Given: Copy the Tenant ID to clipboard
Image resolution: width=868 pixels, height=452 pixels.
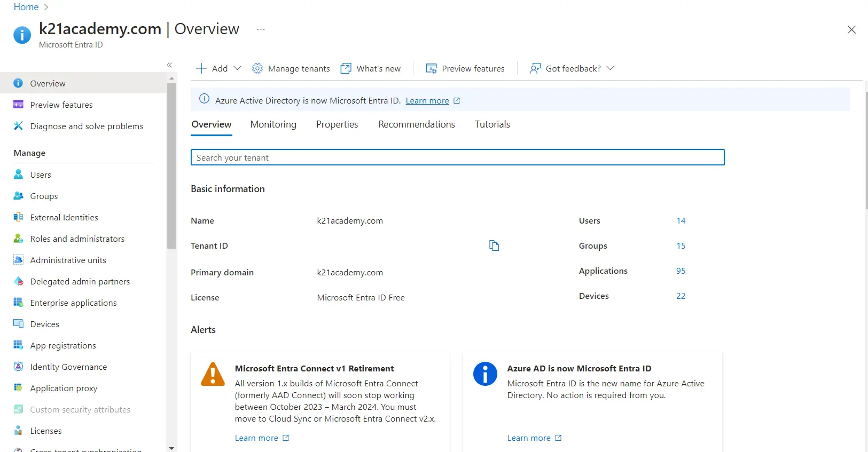Looking at the screenshot, I should click(x=494, y=245).
